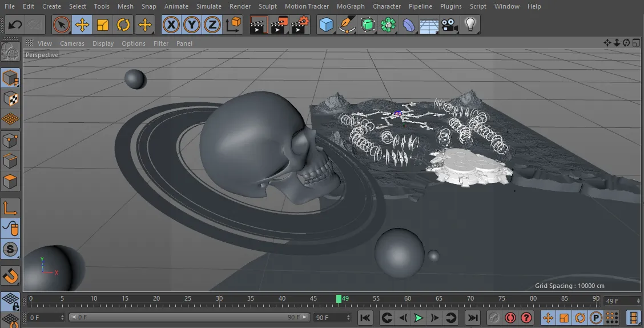
Task: Switch to Texture mode checkered cube
Action: coord(10,99)
